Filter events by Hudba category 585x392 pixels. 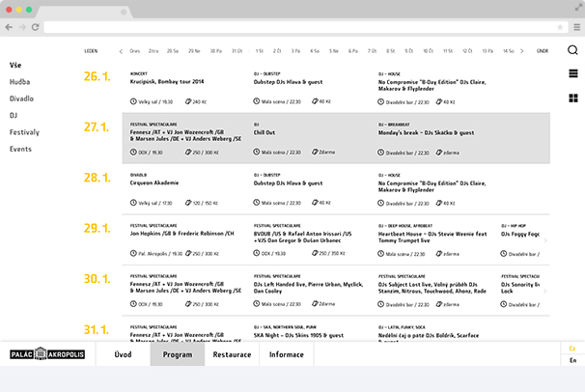pyautogui.click(x=20, y=82)
